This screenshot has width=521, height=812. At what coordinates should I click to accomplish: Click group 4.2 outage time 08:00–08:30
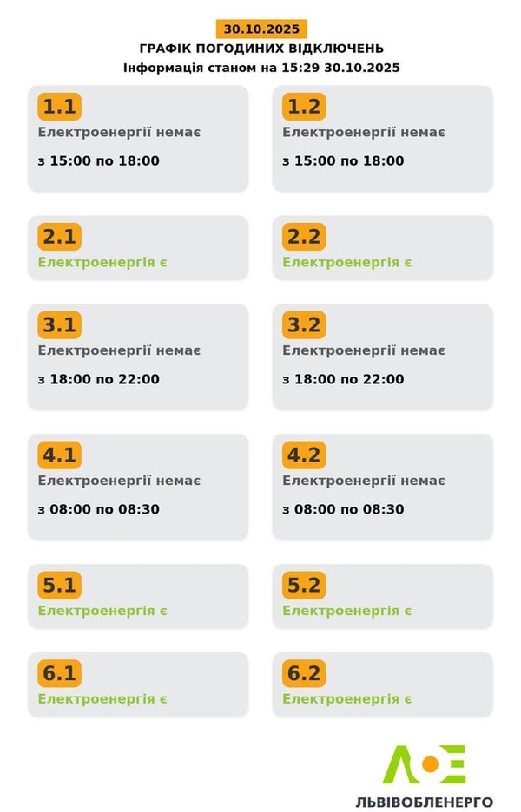343,509
